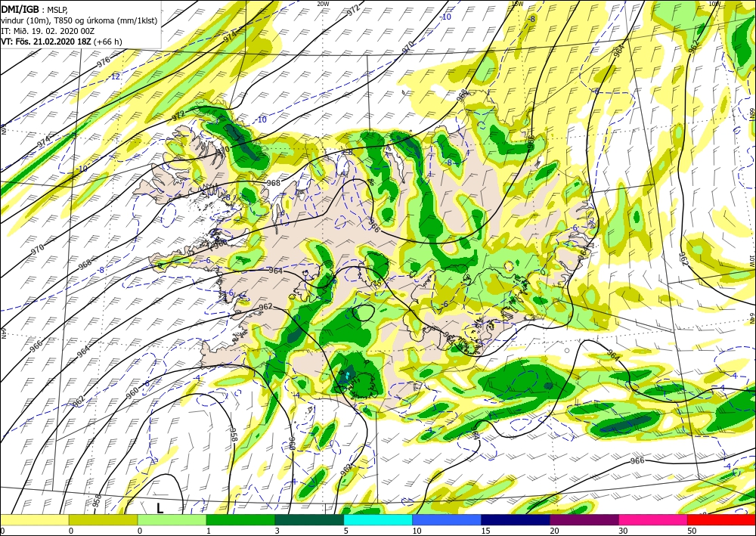Click the "15W" longitude label
The image size is (756, 536).
click(x=517, y=4)
